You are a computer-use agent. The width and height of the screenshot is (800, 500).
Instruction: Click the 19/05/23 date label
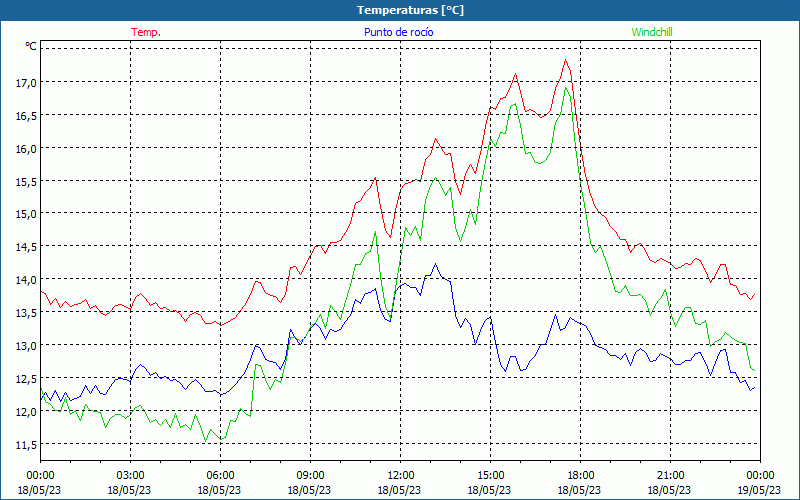coord(760,490)
